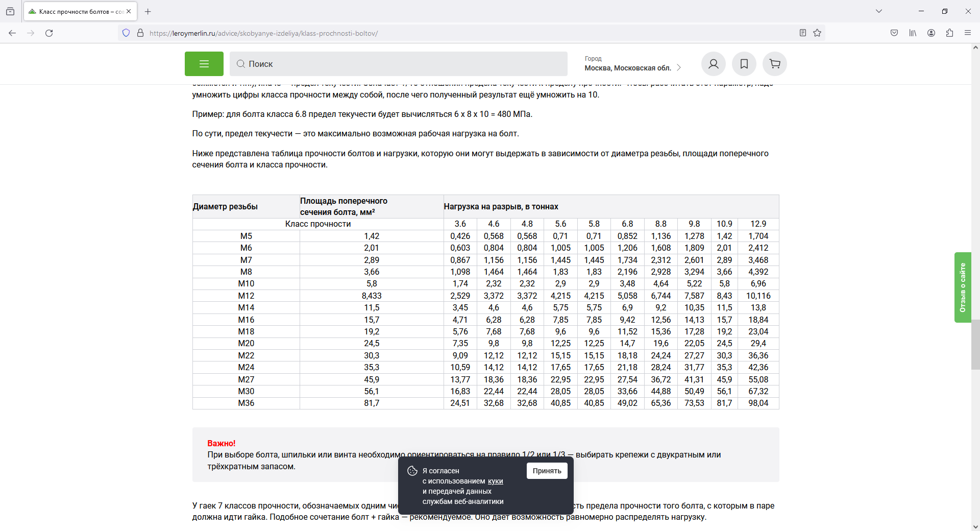Expand city selector Москва chevron
The height and width of the screenshot is (531, 980).
pos(678,67)
